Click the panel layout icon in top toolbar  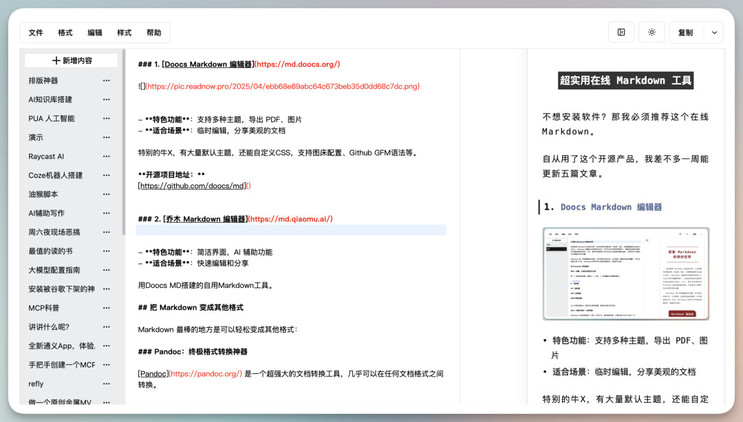click(x=621, y=32)
